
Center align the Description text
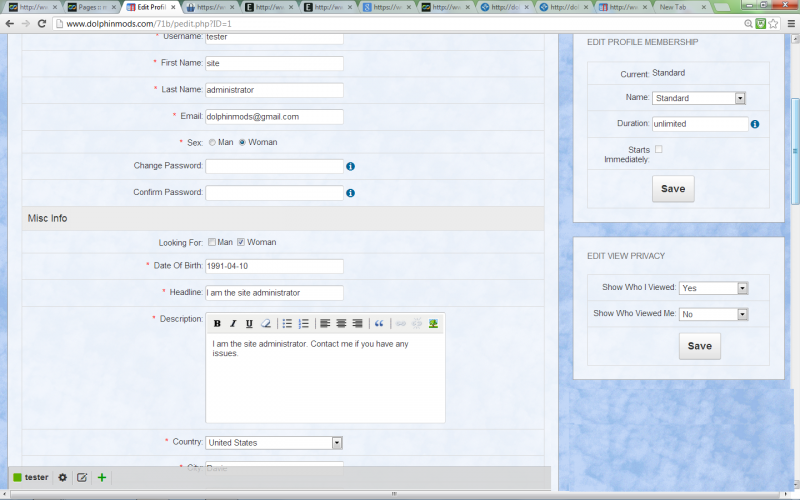[341, 323]
